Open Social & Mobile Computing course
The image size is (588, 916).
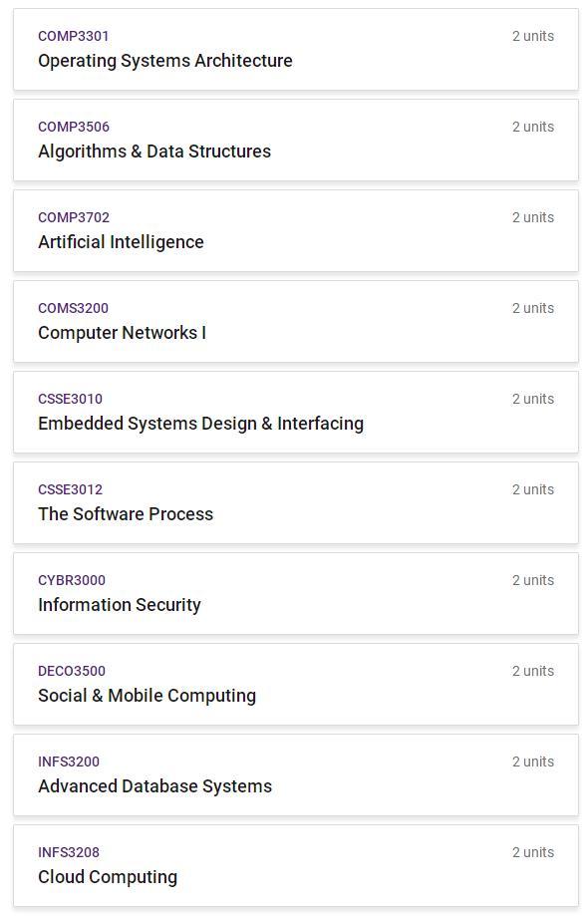[295, 684]
